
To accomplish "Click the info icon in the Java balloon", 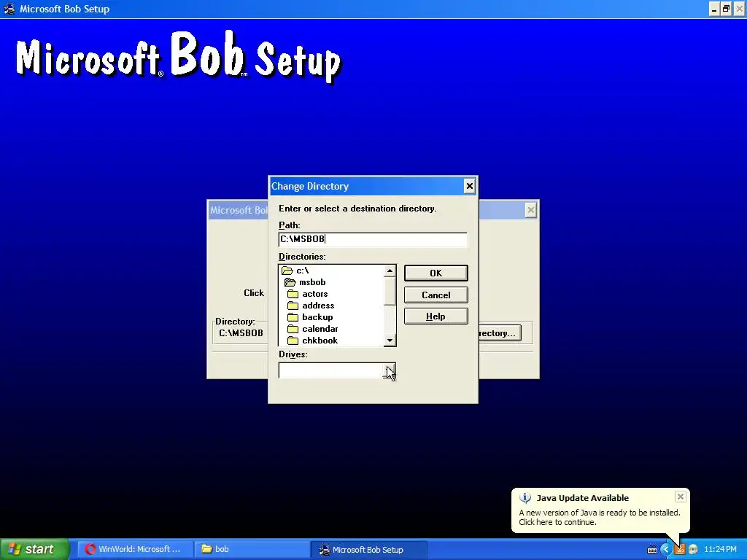I will pos(525,498).
